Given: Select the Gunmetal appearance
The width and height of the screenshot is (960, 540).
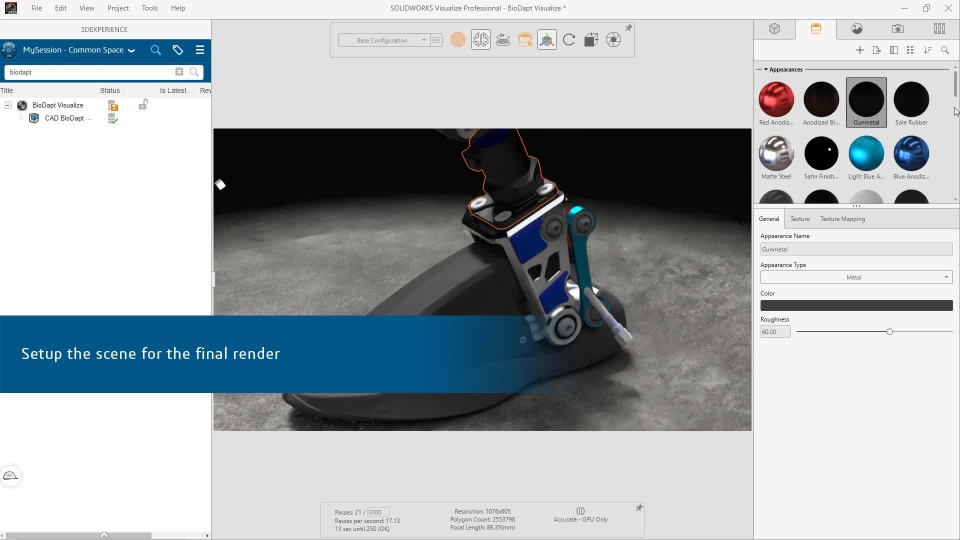Looking at the screenshot, I should (866, 102).
